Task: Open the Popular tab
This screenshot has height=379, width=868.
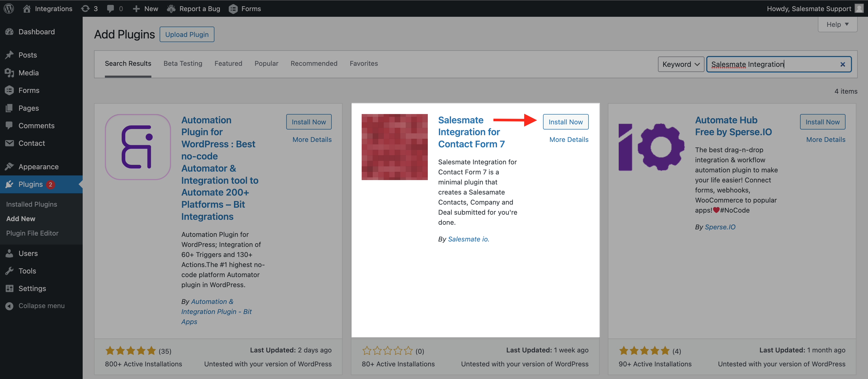Action: point(266,64)
